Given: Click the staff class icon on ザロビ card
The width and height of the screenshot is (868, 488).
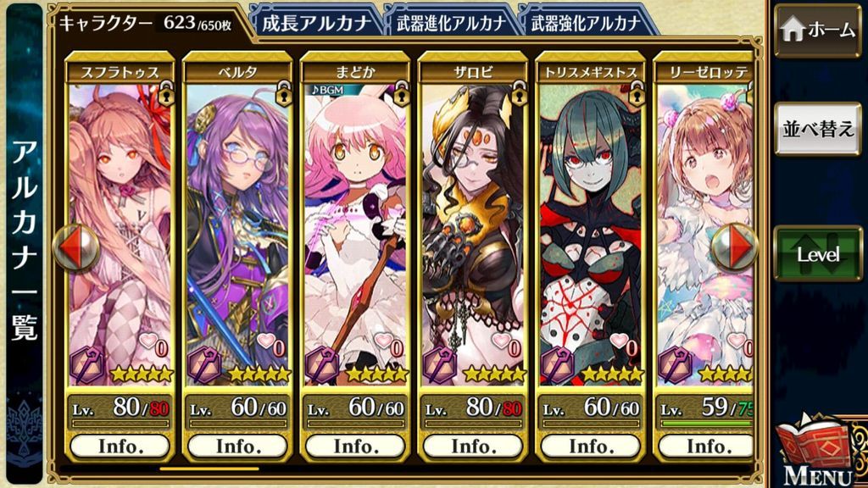Looking at the screenshot, I should coord(440,365).
